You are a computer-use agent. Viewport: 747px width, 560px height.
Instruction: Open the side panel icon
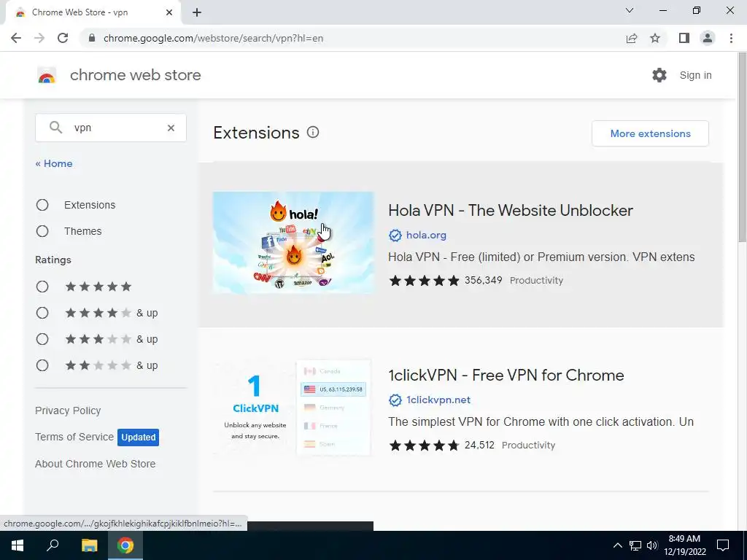(x=684, y=38)
